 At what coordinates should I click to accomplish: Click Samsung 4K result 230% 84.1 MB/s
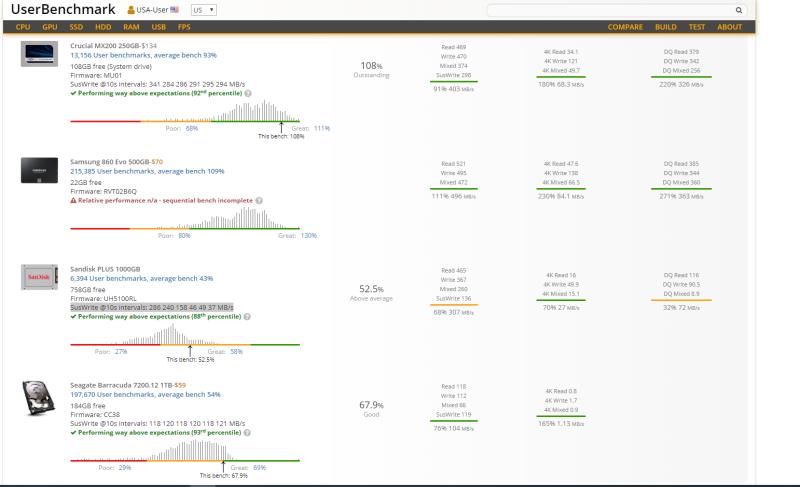(x=561, y=196)
